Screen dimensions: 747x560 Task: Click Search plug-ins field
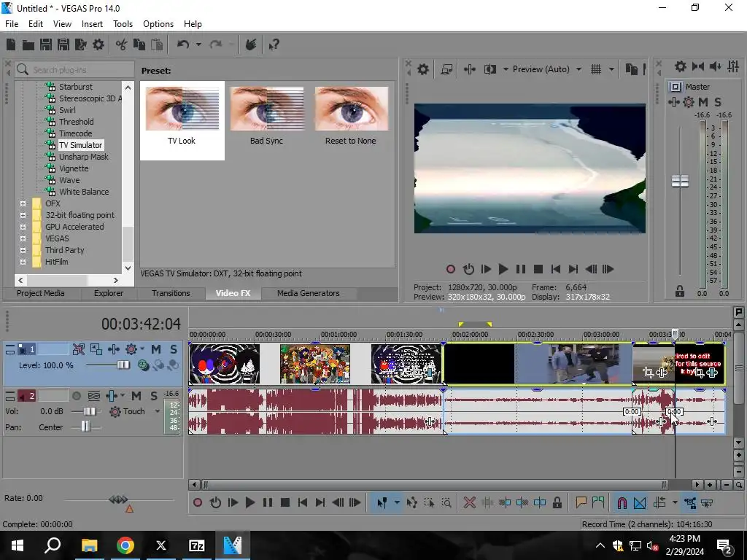point(74,70)
